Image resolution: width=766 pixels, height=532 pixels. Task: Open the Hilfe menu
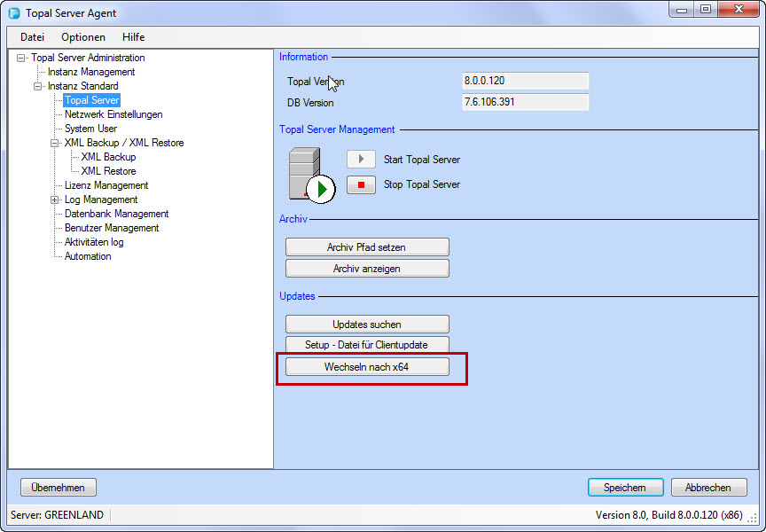coord(134,37)
